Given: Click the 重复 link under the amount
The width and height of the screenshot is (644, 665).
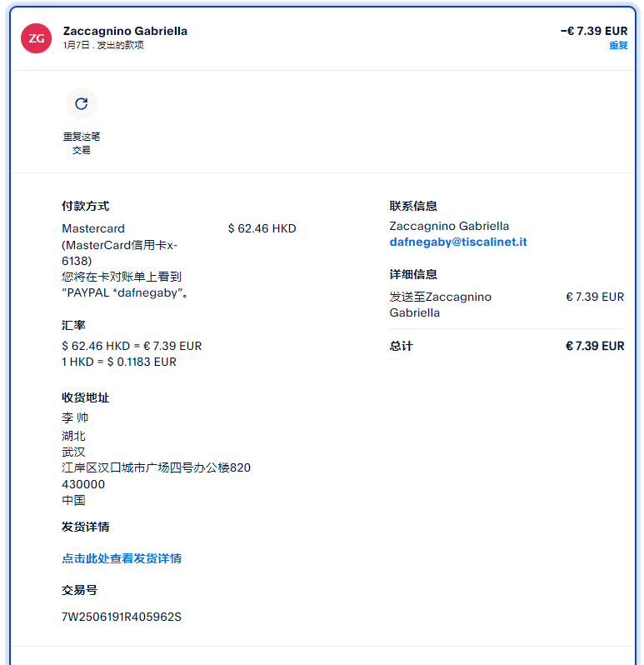Looking at the screenshot, I should click(x=617, y=46).
